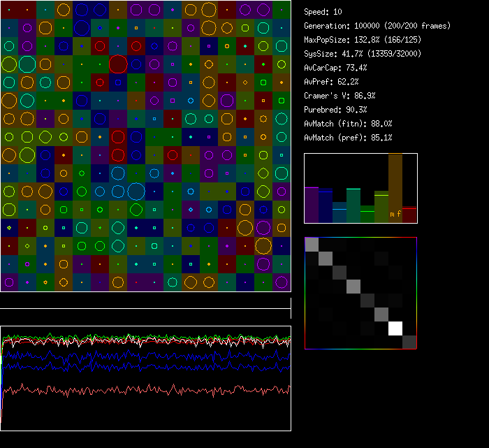Click the "f" label in the histogram

point(400,214)
